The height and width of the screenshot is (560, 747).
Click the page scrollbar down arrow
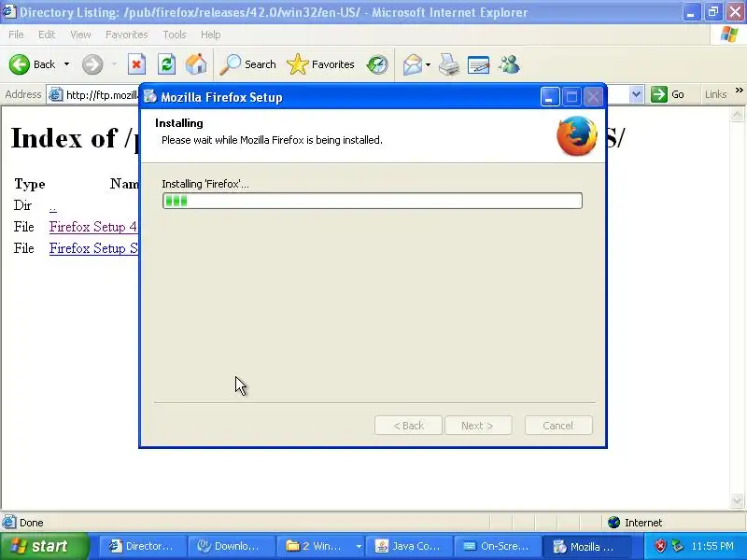point(737,500)
